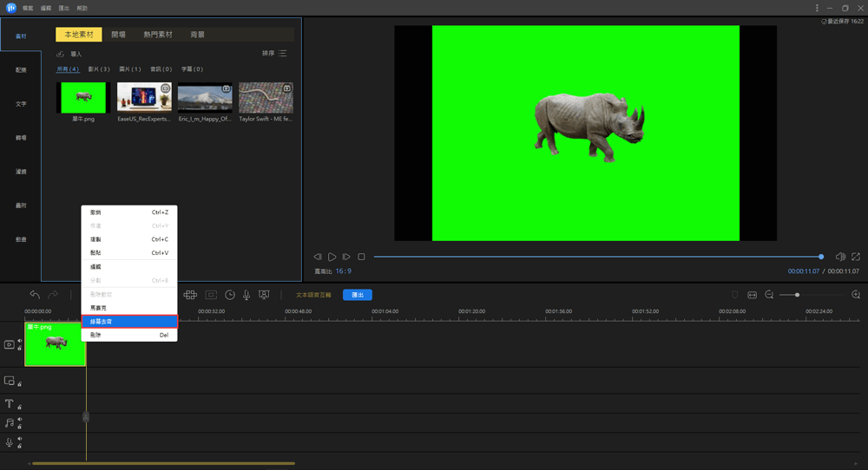868x470 pixels.
Task: Click the blue 匯出 export button
Action: click(x=357, y=295)
